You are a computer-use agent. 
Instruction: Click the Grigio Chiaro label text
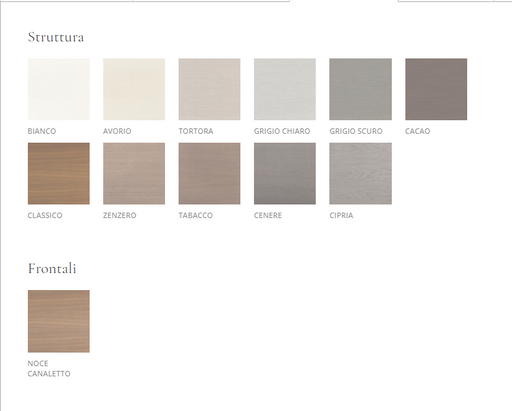coord(282,131)
